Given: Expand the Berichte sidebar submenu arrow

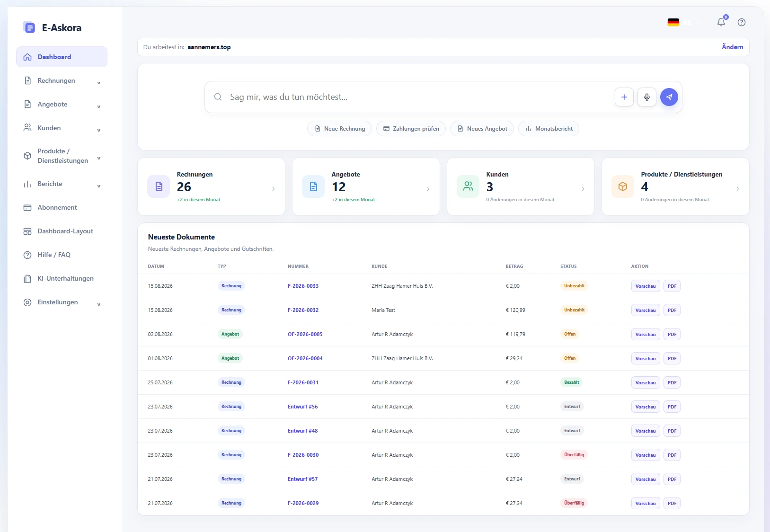Looking at the screenshot, I should (x=99, y=186).
